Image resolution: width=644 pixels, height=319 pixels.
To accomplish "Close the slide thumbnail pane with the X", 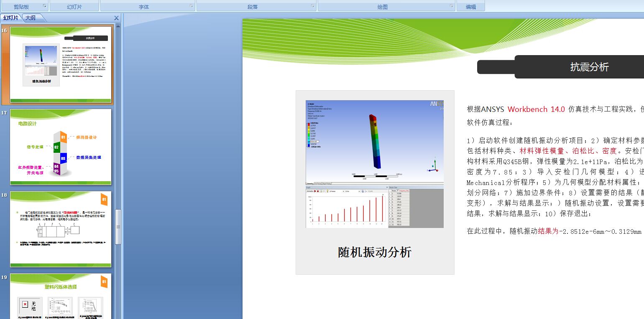I will pos(116,18).
